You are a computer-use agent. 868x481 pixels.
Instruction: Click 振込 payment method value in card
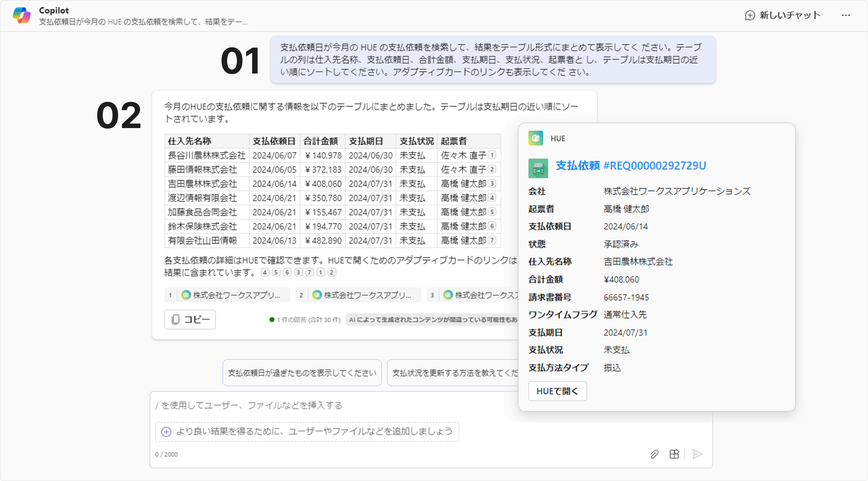[x=612, y=368]
